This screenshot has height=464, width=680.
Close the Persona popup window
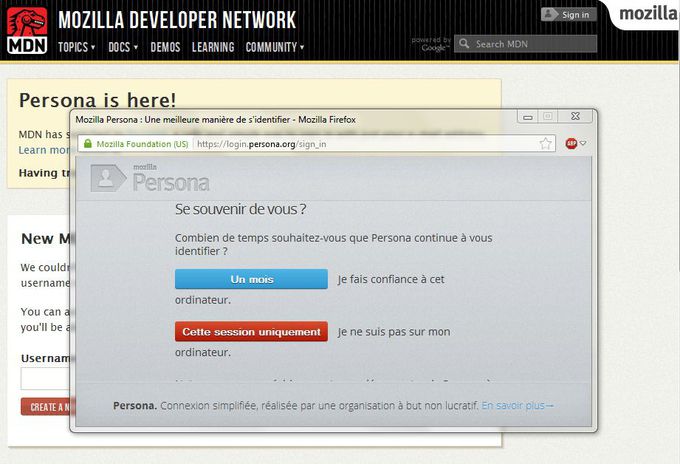(575, 116)
